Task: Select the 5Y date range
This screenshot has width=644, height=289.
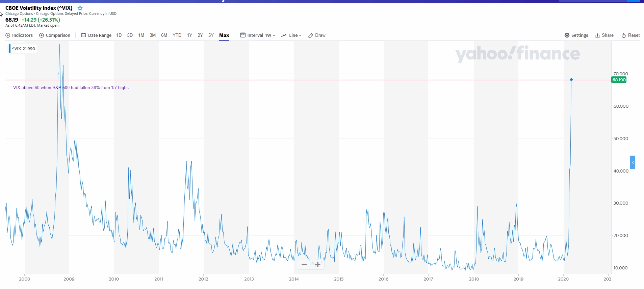Action: (x=211, y=35)
